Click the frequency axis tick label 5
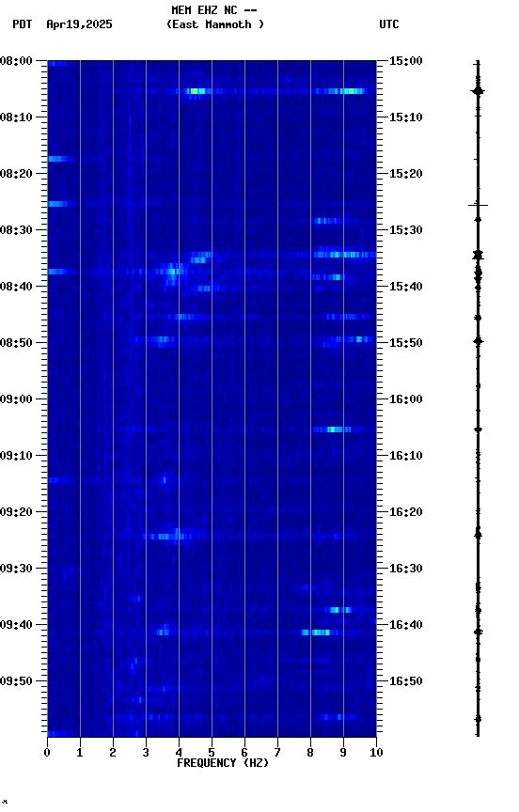The width and height of the screenshot is (519, 812). pos(212,753)
